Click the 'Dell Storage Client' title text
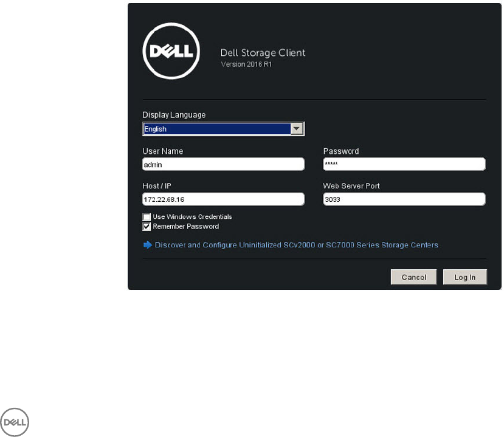The width and height of the screenshot is (504, 437). click(x=263, y=53)
